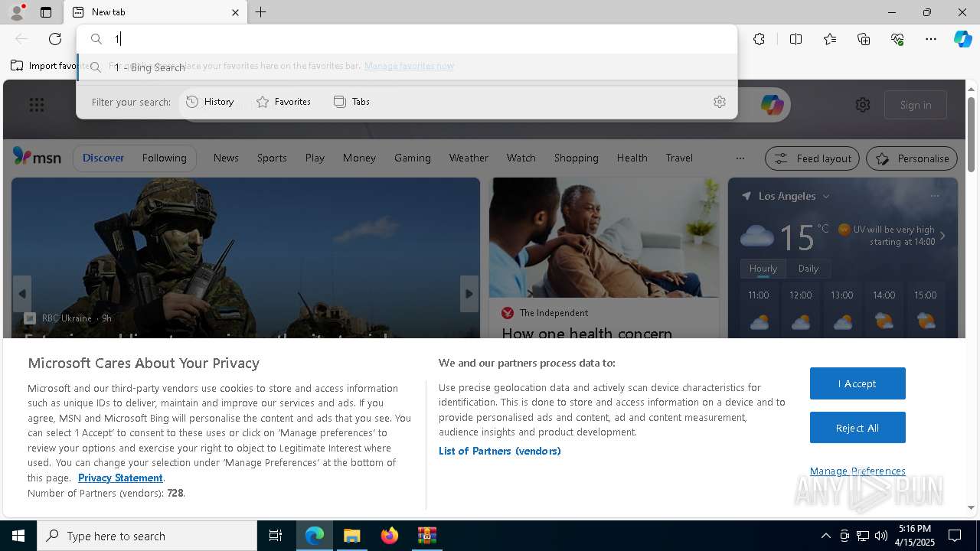Show more MSN categories ellipsis
Image resolution: width=980 pixels, height=551 pixels.
(740, 158)
